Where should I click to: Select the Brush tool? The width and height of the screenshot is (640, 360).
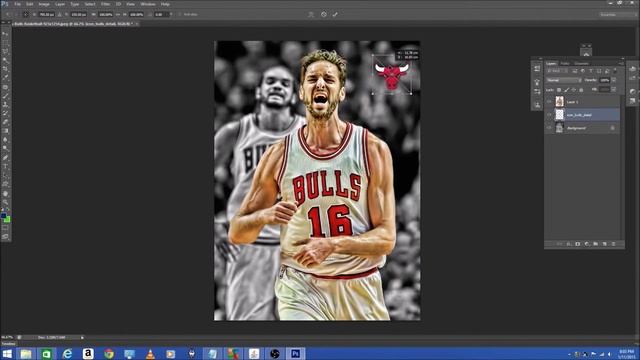[6, 96]
